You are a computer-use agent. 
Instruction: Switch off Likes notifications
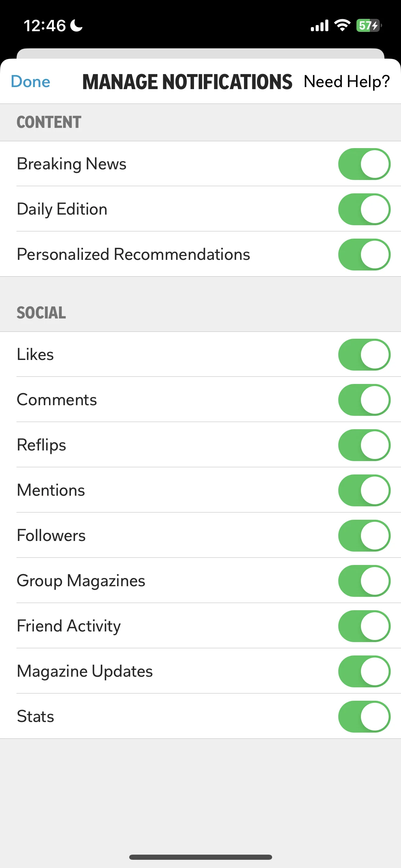pos(364,354)
